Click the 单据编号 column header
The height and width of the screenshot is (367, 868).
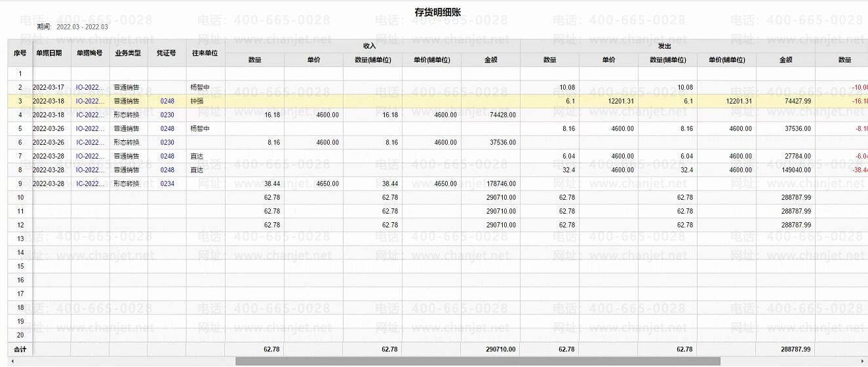[90, 52]
